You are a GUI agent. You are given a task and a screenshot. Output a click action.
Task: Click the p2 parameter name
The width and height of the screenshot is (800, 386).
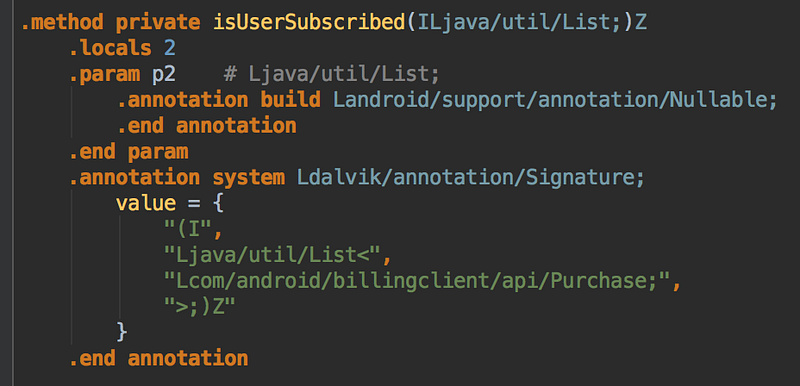click(164, 75)
